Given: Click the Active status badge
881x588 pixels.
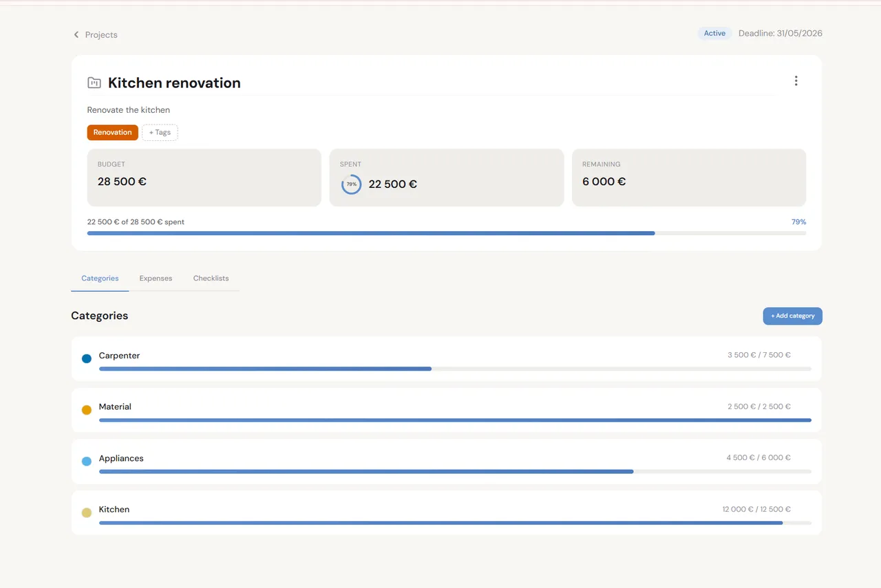Looking at the screenshot, I should pos(714,34).
